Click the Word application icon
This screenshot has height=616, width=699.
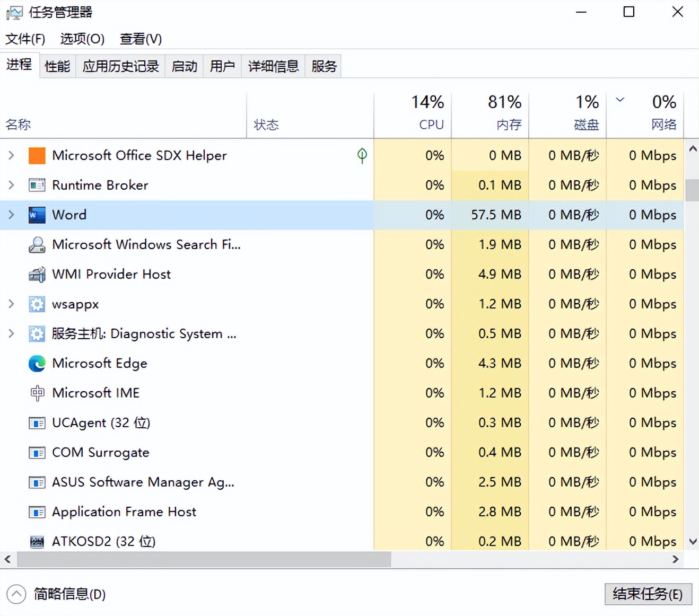(37, 215)
